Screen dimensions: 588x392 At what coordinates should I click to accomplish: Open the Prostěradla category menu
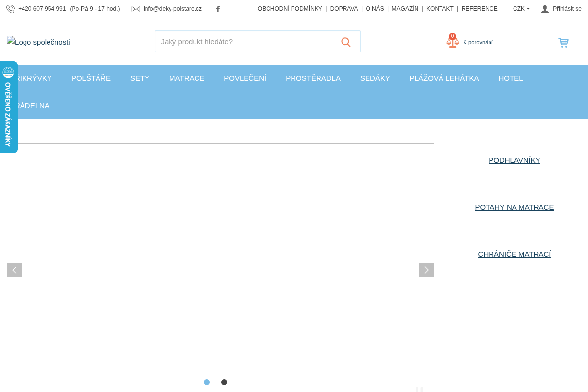[x=313, y=78]
